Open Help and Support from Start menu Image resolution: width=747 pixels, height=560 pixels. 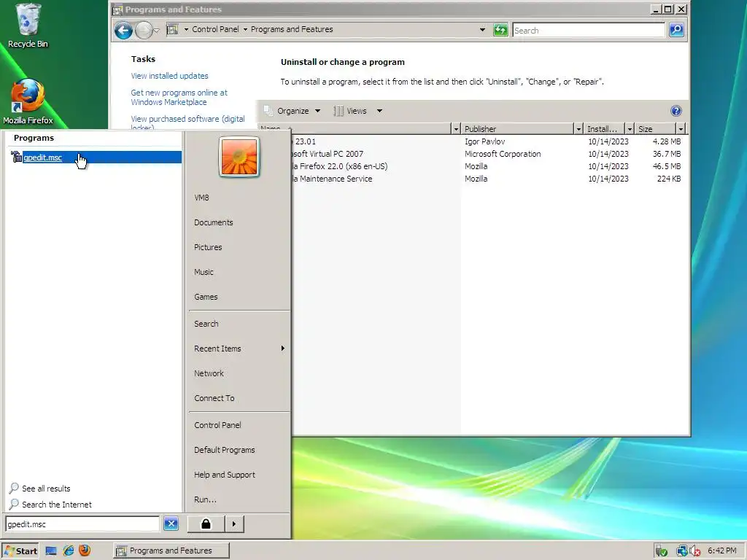[225, 475]
